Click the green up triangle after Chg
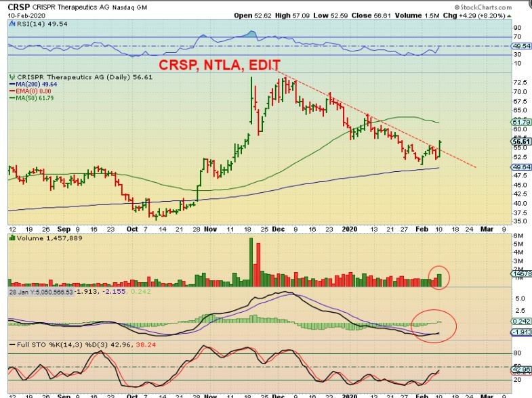The image size is (532, 398). (509, 16)
